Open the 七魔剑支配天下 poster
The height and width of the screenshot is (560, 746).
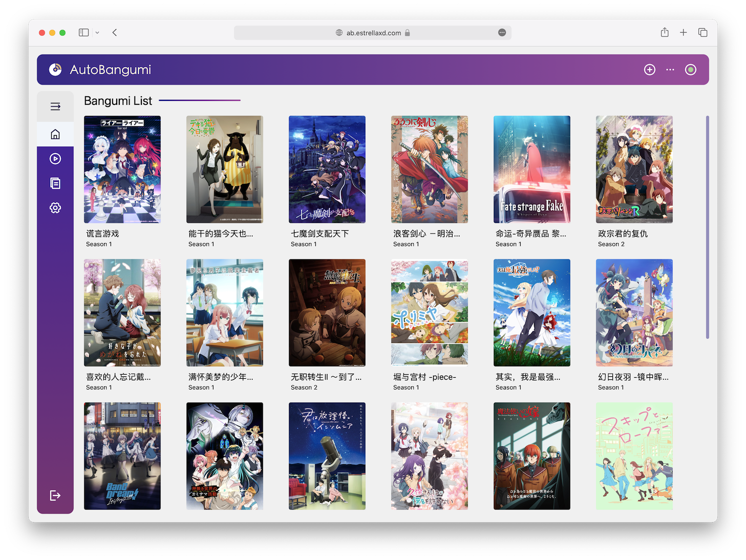[x=327, y=169]
